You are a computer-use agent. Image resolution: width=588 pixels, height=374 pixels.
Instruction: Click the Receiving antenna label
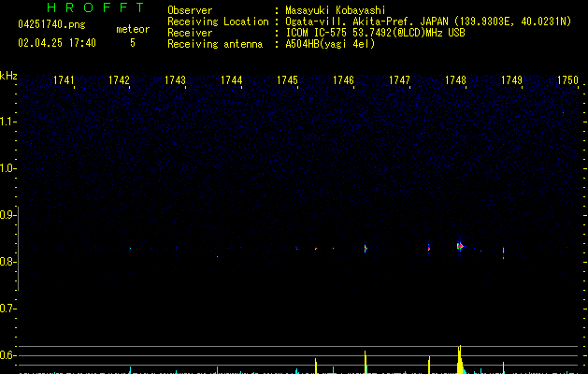pyautogui.click(x=215, y=44)
